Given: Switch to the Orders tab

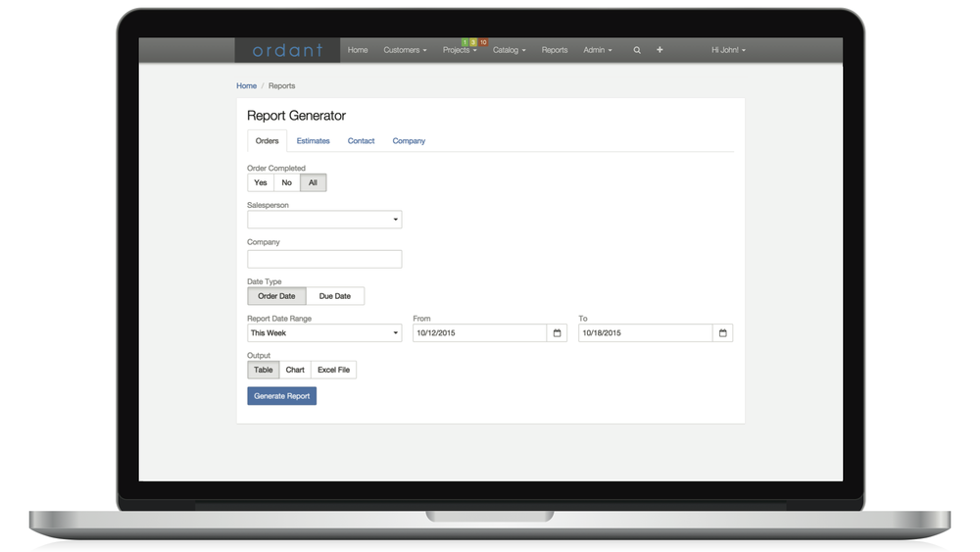Looking at the screenshot, I should tap(267, 141).
